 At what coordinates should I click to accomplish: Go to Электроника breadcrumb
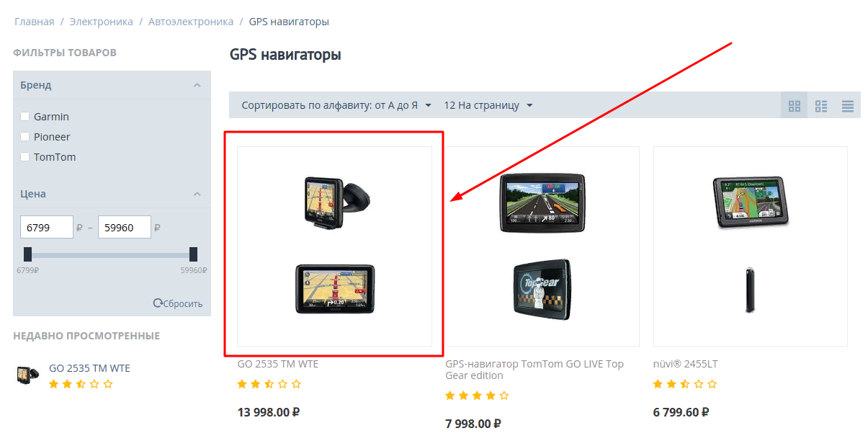click(x=101, y=22)
